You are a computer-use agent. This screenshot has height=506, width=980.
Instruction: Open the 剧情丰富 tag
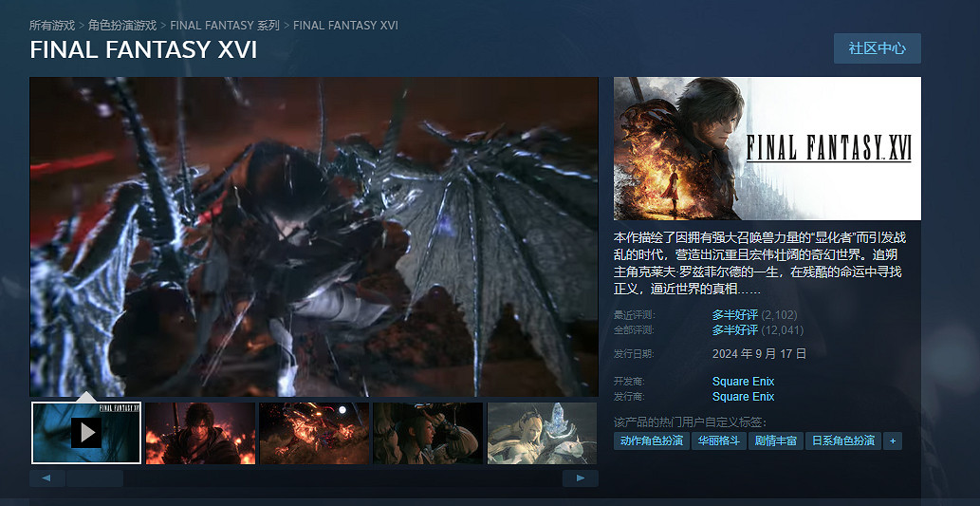[x=775, y=441]
